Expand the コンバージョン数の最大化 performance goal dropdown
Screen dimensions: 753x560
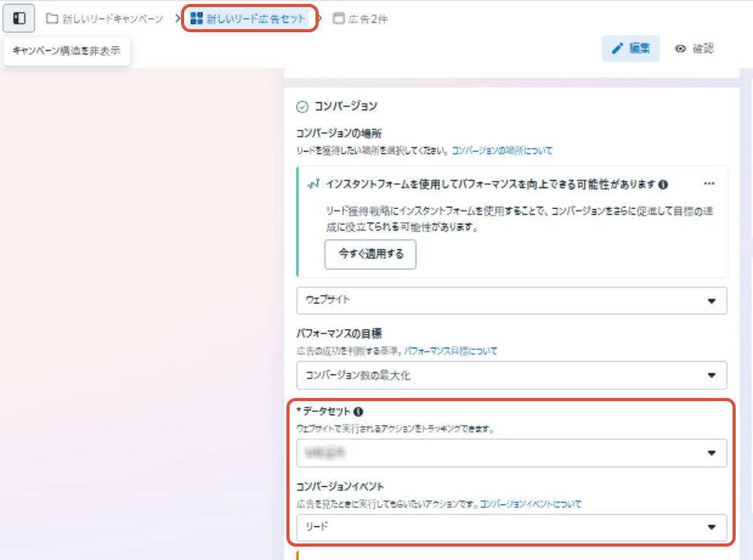click(x=511, y=375)
